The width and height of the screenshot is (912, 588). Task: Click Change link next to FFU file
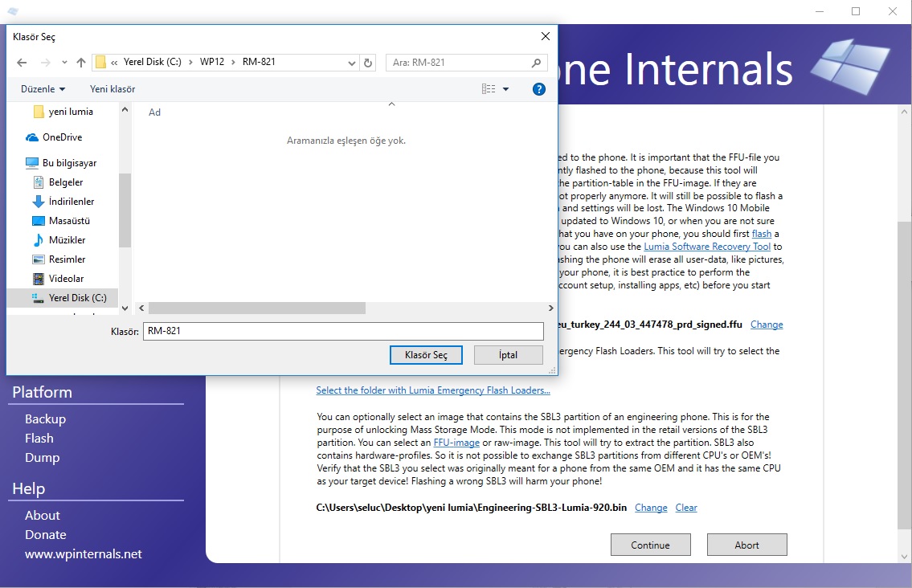767,325
